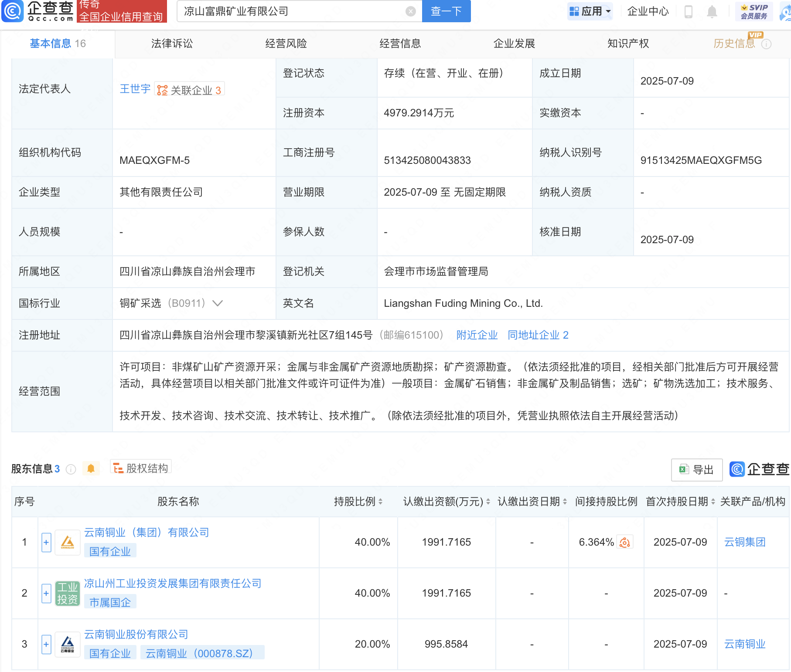Click the Qichacha logo icon

[x=12, y=11]
